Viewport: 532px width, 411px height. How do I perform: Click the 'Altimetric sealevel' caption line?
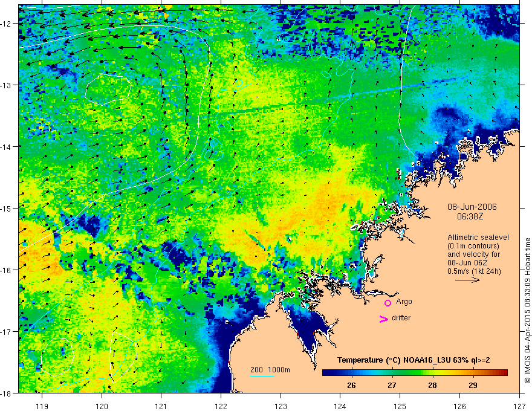coord(478,238)
